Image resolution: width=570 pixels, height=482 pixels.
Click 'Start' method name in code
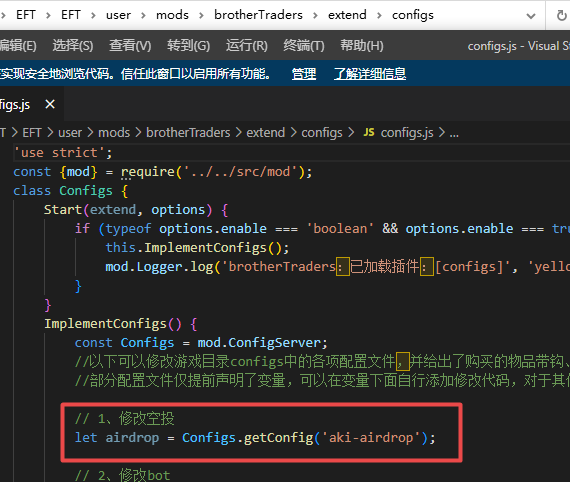(x=63, y=210)
